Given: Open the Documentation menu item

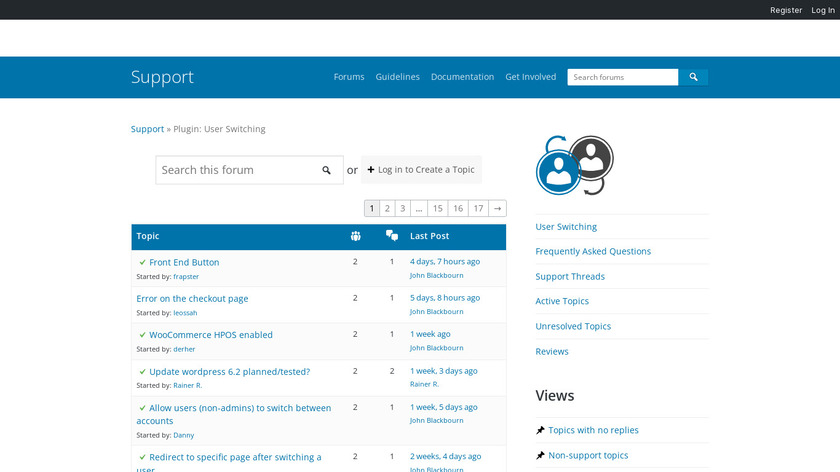Looking at the screenshot, I should (x=462, y=77).
